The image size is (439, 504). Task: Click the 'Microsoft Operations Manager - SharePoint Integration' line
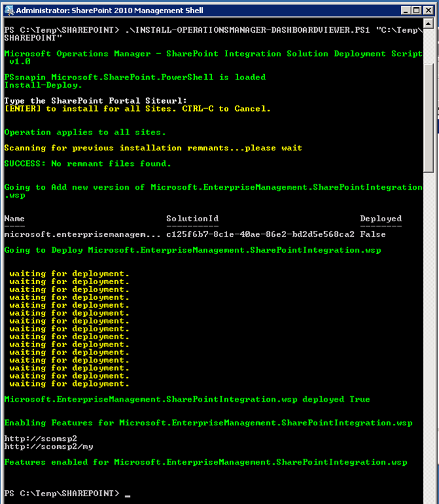(213, 54)
